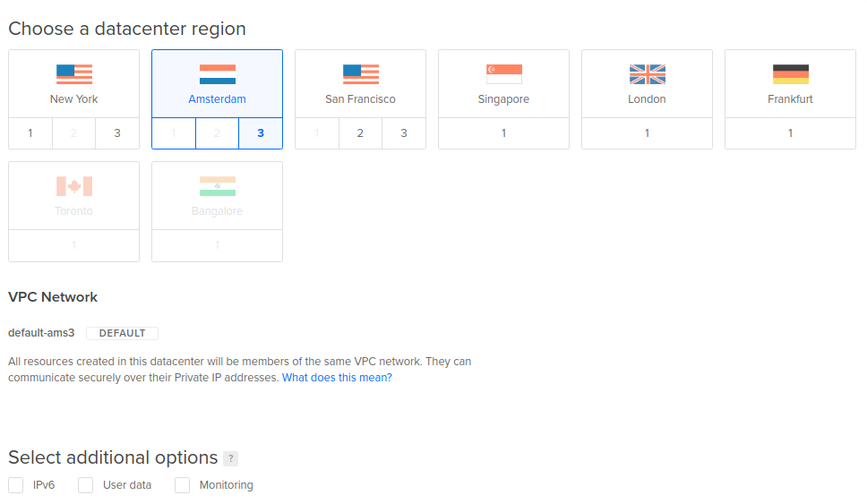Choose San Francisco datacenter 2
The width and height of the screenshot is (867, 504).
(360, 133)
